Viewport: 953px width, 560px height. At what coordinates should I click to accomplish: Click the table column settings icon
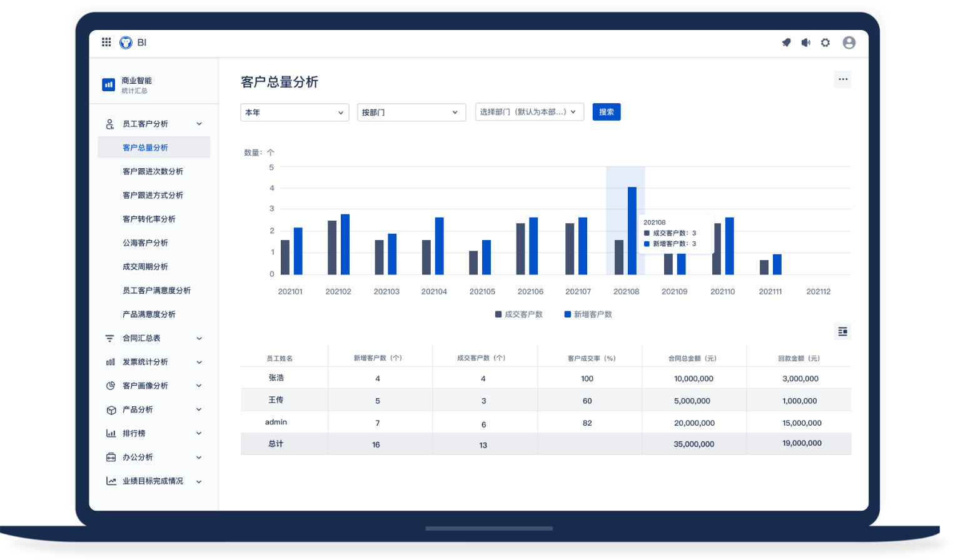[842, 332]
